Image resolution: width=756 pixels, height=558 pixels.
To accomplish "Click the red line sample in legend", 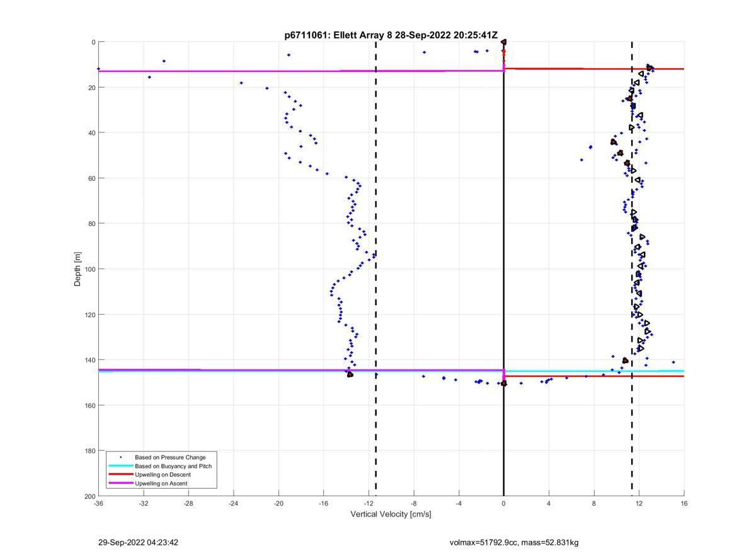I will 121,475.
